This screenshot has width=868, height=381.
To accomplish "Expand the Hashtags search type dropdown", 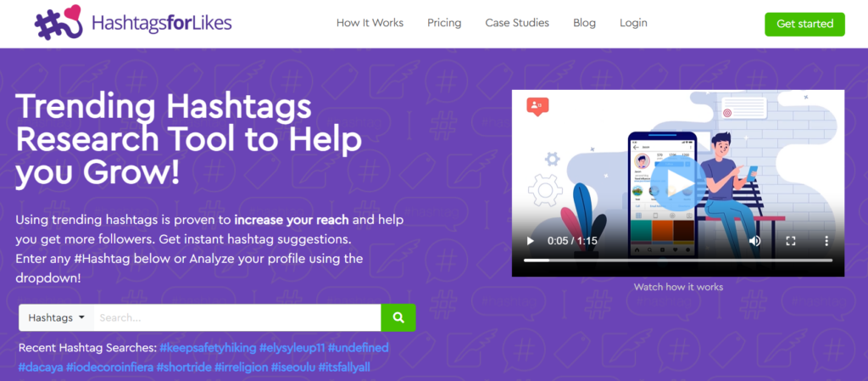I will tap(56, 318).
